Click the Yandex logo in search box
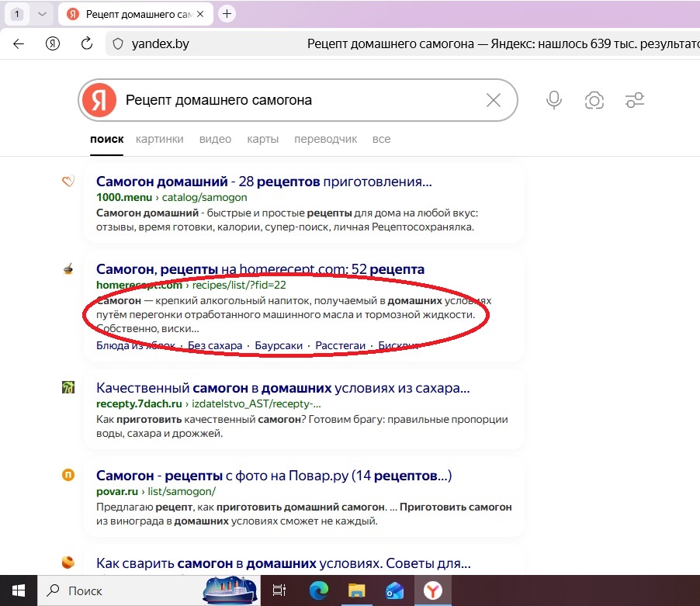700x606 pixels. (x=99, y=100)
